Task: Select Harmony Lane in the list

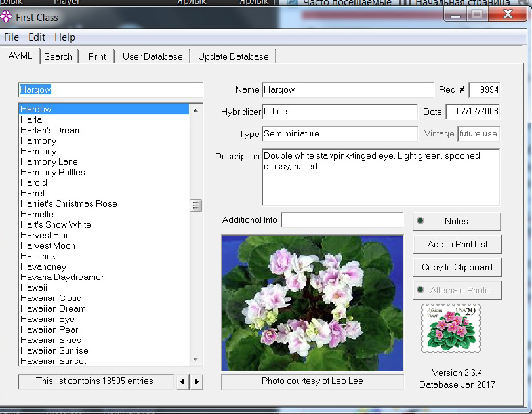Action: coord(104,161)
